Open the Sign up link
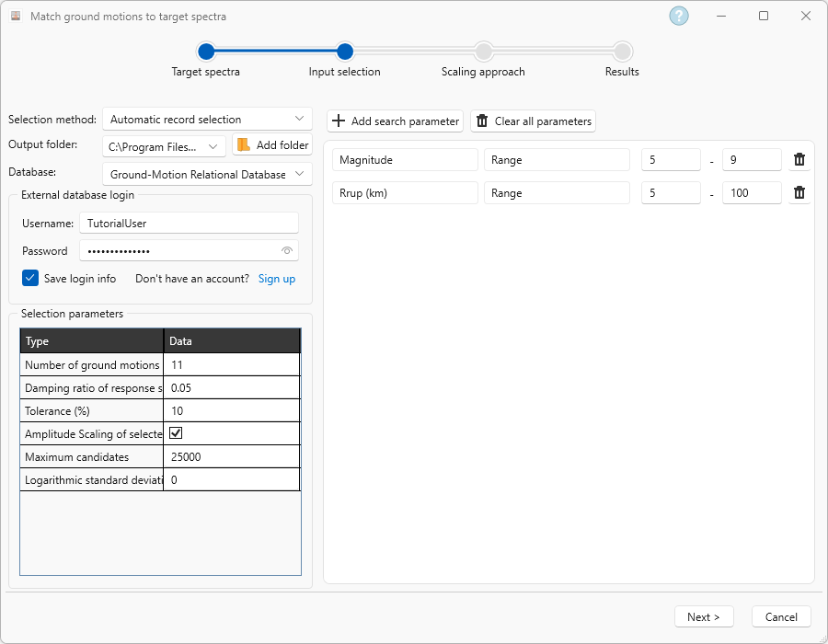Screen dimensions: 828x644 pyautogui.click(x=277, y=279)
